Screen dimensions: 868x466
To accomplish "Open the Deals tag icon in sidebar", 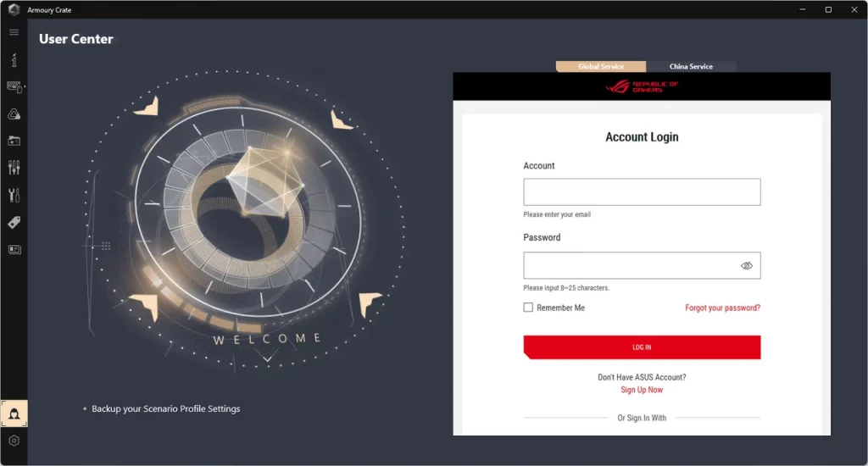I will point(14,222).
